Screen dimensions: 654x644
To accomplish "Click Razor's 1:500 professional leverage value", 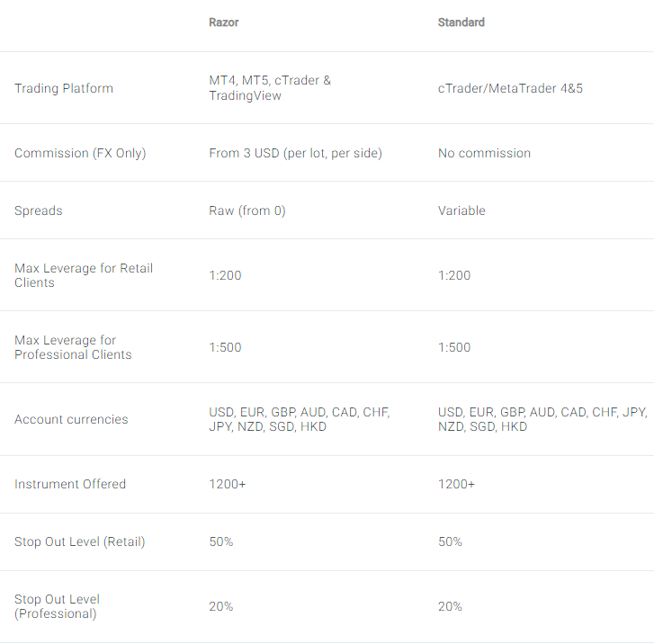I will [225, 347].
